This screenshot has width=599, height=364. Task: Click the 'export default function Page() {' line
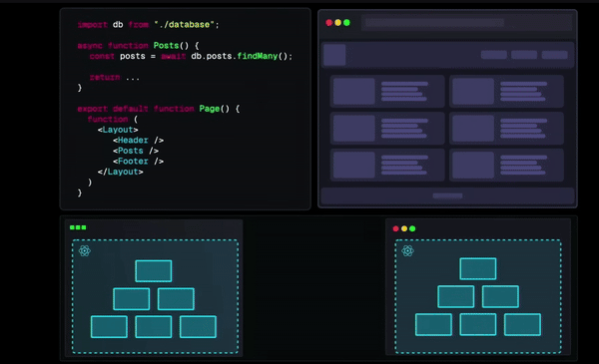158,109
